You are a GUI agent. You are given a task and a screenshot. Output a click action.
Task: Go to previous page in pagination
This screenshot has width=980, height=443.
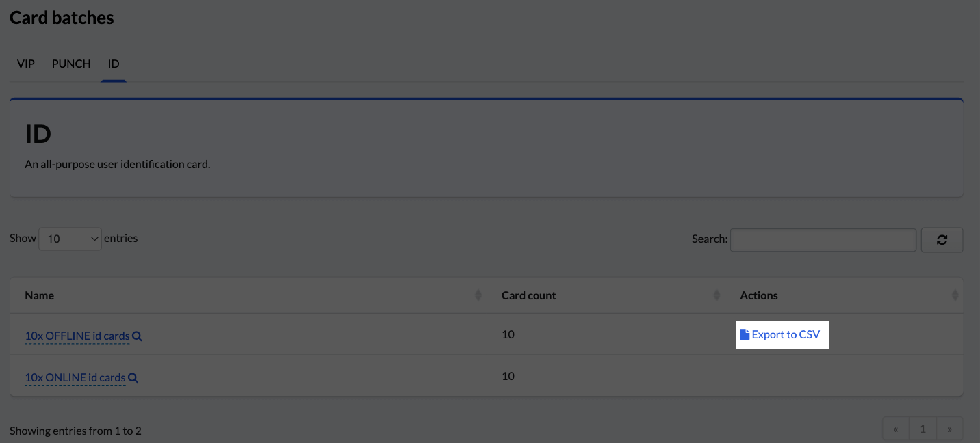[895, 429]
